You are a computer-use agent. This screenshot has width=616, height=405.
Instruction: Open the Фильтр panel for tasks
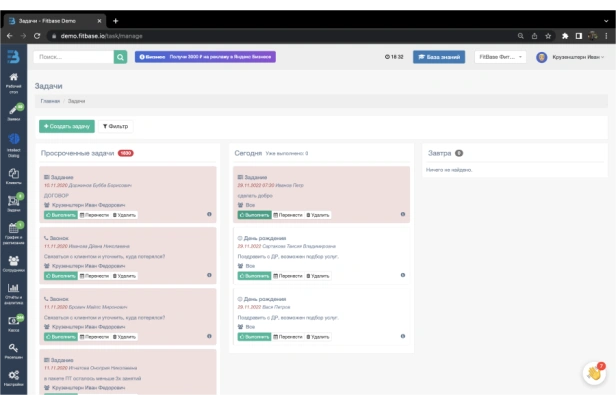[116, 127]
